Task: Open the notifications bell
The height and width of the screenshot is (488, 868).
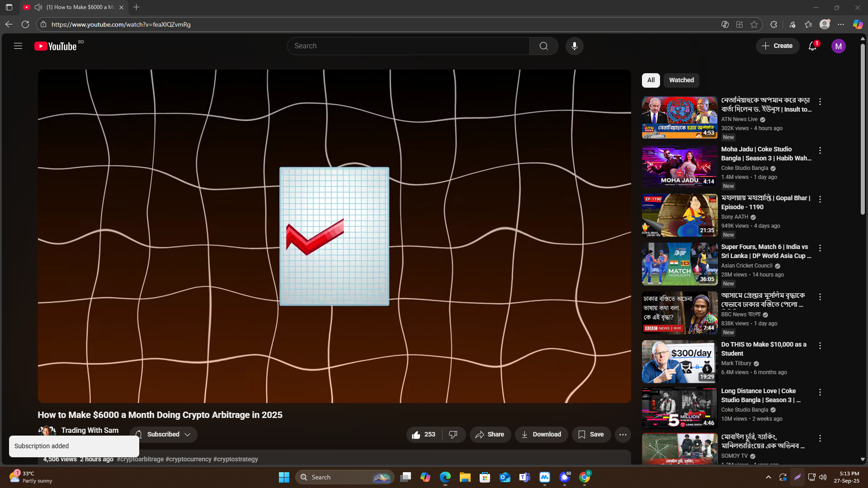Action: coord(812,46)
